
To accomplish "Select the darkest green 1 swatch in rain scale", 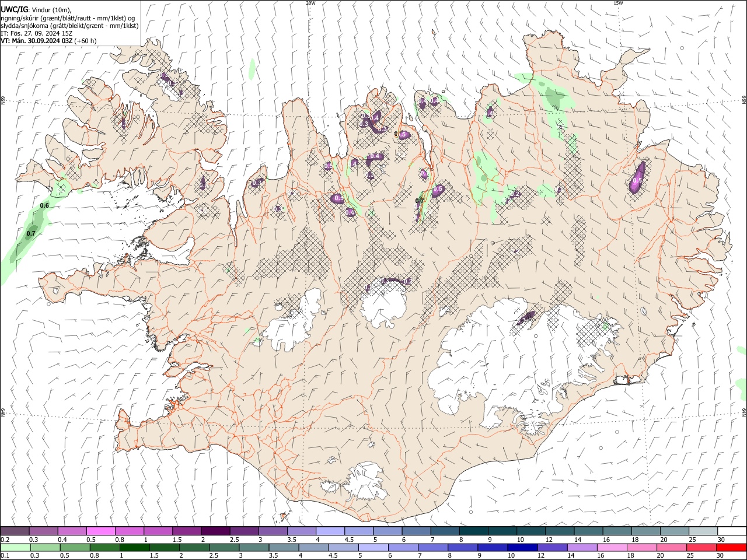I will coord(134,547).
